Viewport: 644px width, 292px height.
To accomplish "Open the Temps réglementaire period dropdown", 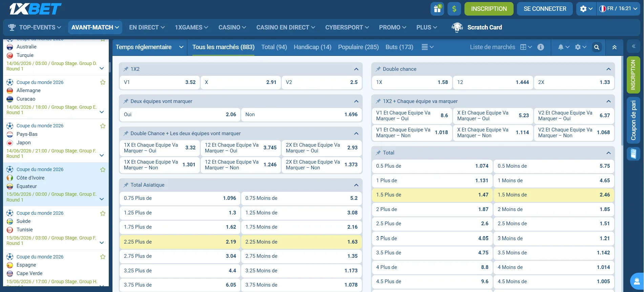I will (x=149, y=47).
